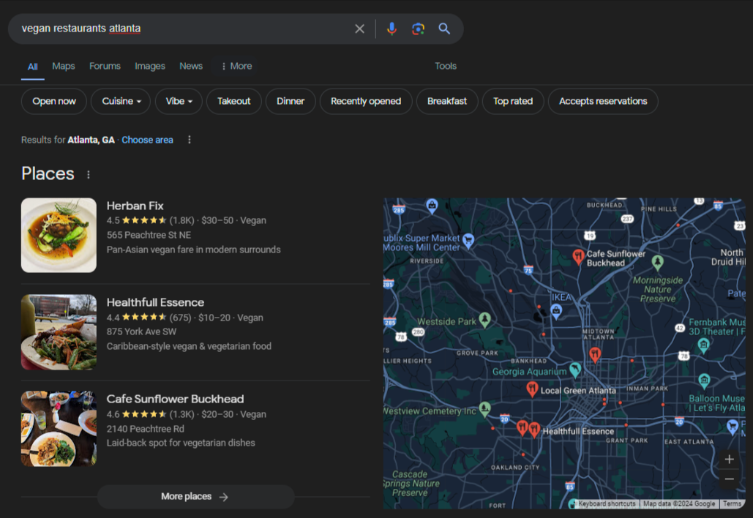This screenshot has height=518, width=753.
Task: Toggle the Dinner filter chip
Action: 291,101
